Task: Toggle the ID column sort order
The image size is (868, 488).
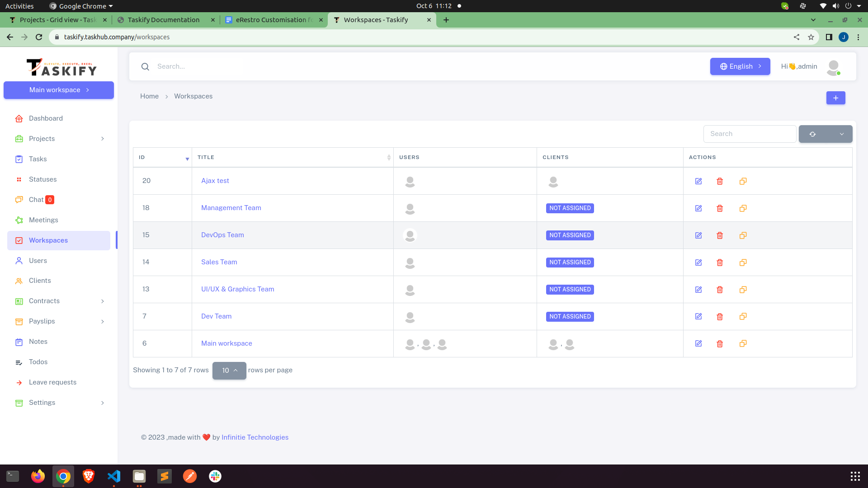Action: click(187, 159)
